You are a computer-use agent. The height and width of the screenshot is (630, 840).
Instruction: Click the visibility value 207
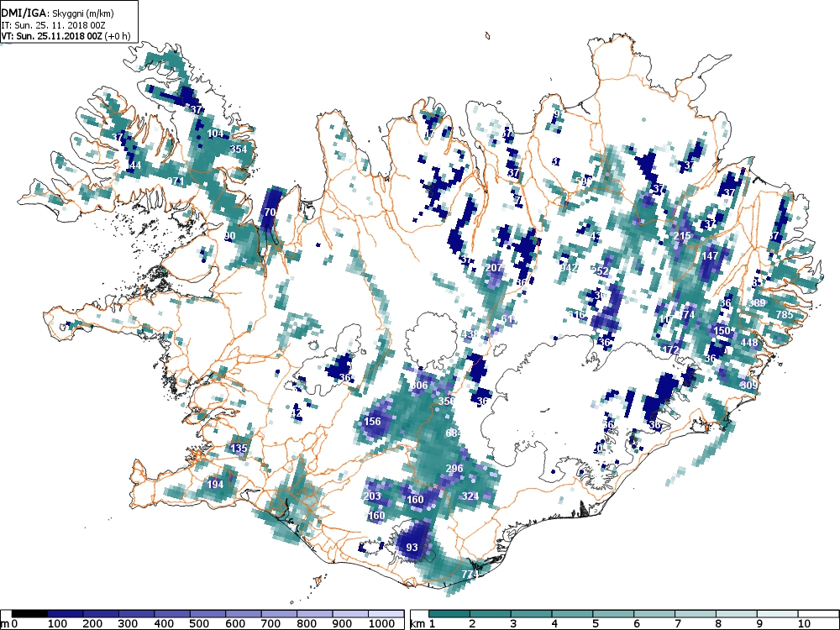tap(493, 267)
